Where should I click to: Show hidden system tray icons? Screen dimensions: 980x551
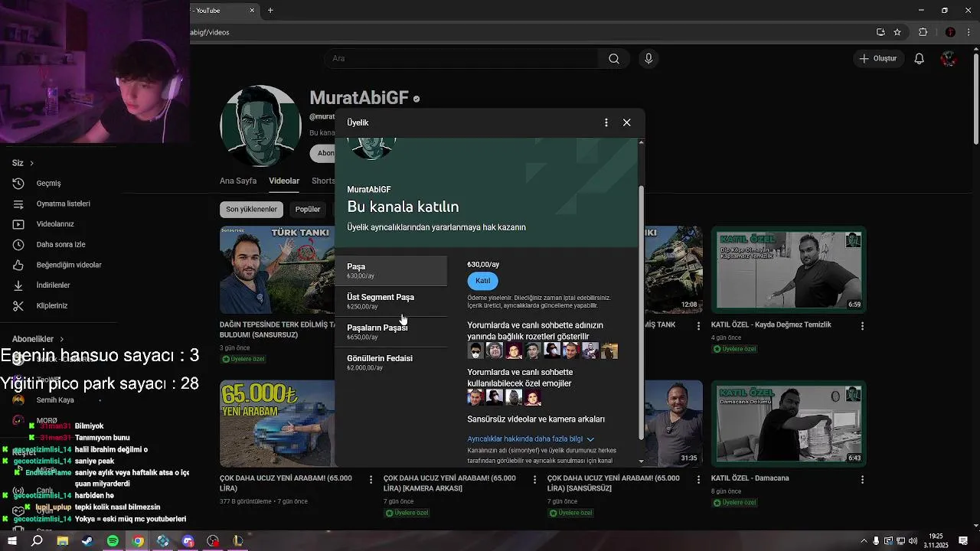[864, 541]
